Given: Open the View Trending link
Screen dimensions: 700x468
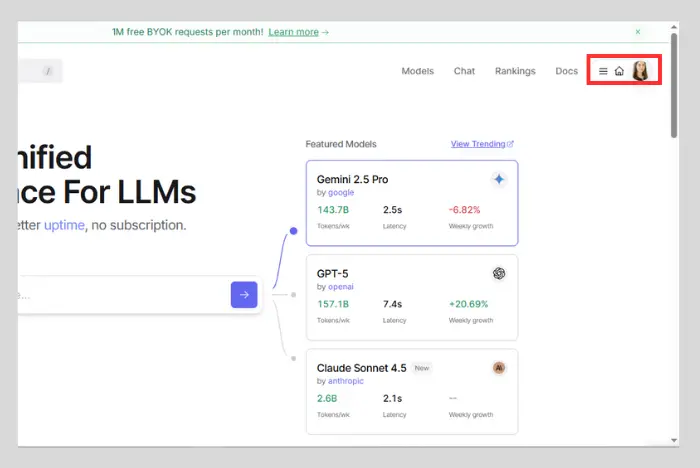Looking at the screenshot, I should (481, 144).
